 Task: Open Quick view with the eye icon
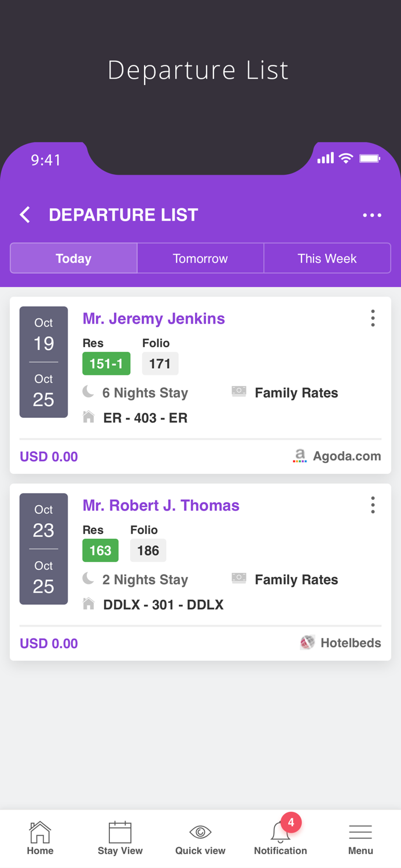[200, 832]
